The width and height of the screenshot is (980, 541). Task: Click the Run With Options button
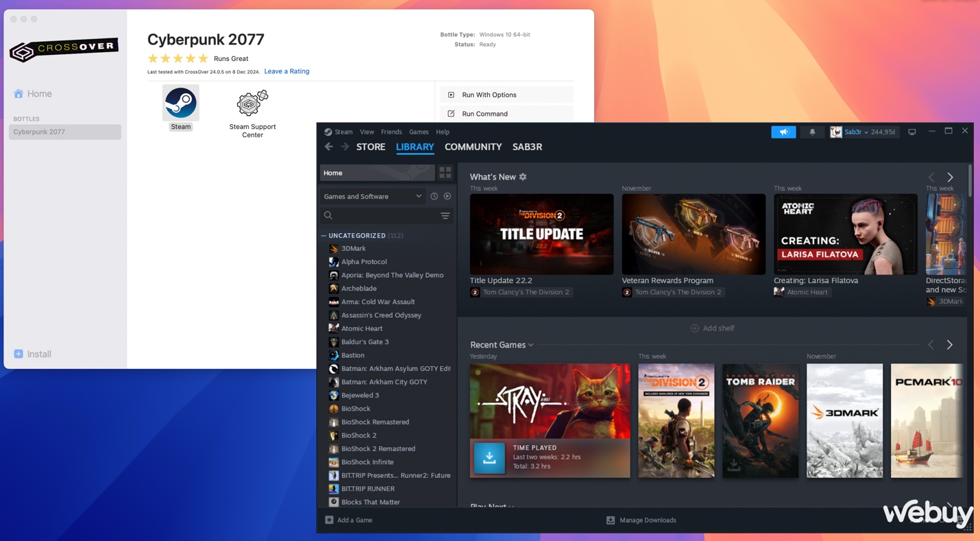coord(506,95)
